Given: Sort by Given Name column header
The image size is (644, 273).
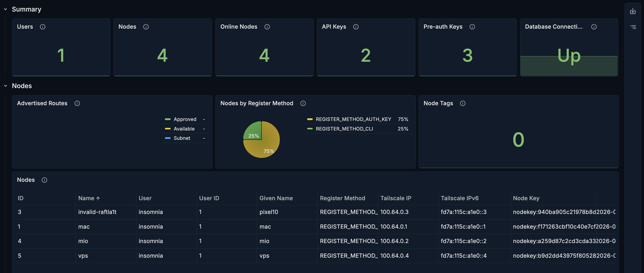Looking at the screenshot, I should coord(276,198).
